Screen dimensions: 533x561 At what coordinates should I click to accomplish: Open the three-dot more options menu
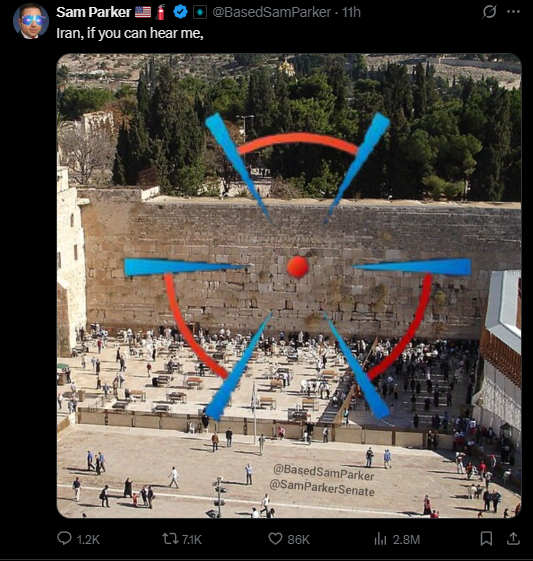[513, 12]
